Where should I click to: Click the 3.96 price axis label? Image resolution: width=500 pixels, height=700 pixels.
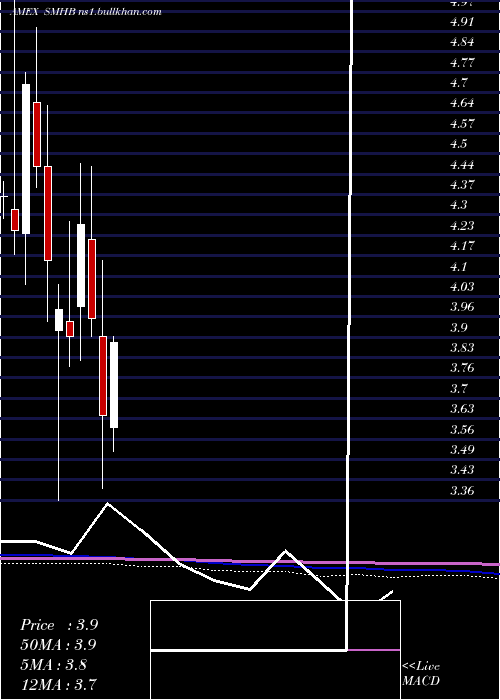pos(462,307)
